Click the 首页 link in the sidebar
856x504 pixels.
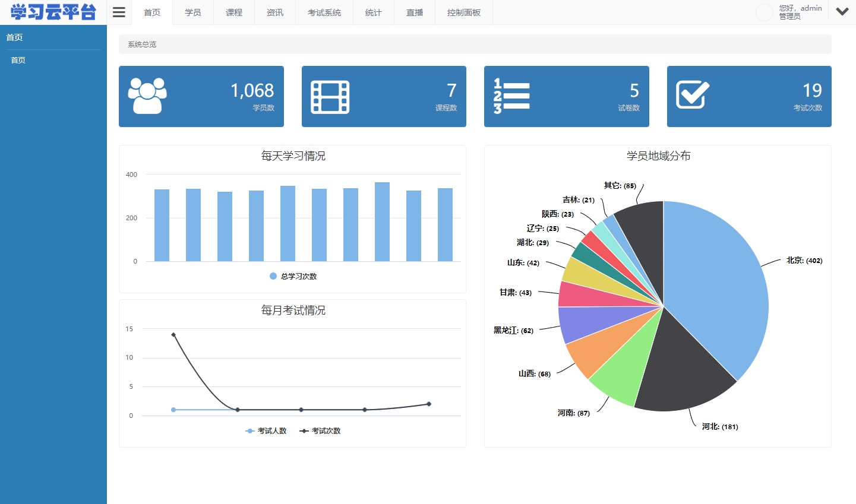(x=17, y=60)
